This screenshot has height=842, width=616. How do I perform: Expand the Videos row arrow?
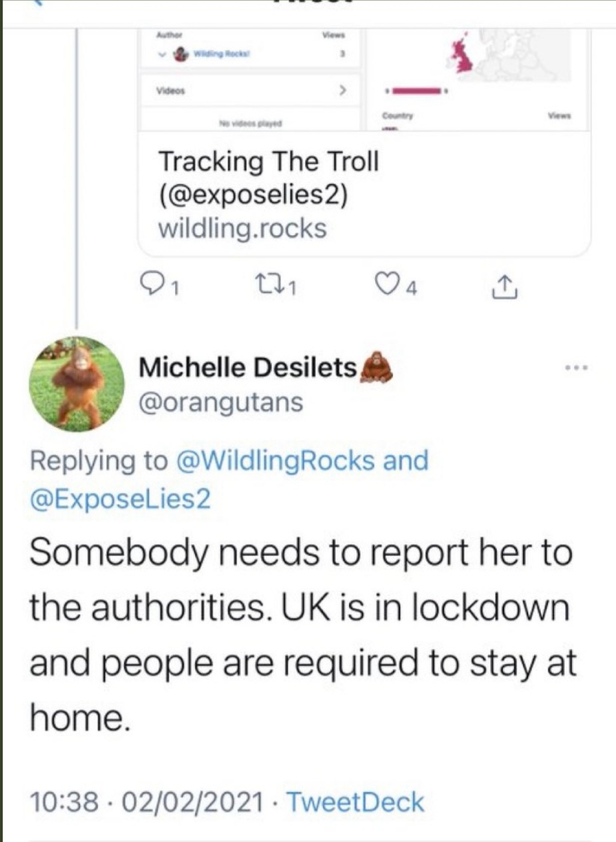point(342,90)
